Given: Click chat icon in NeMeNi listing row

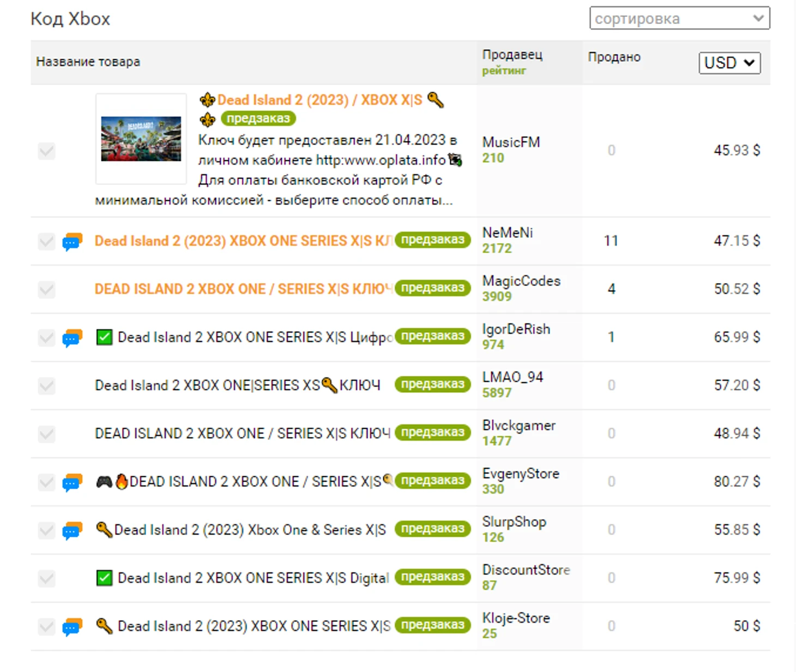Looking at the screenshot, I should (x=72, y=241).
